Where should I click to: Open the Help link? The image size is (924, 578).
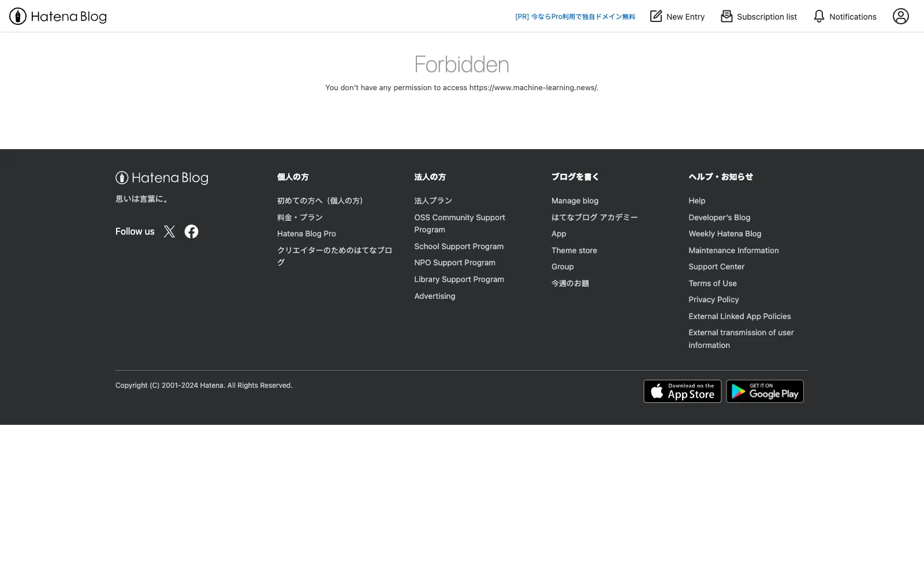pos(697,201)
